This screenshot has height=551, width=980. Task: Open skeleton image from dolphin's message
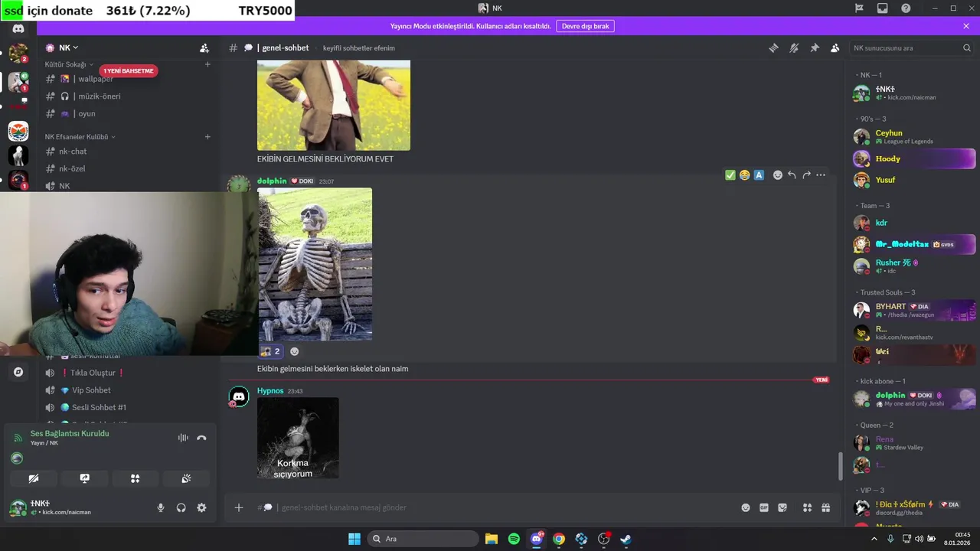tap(315, 264)
